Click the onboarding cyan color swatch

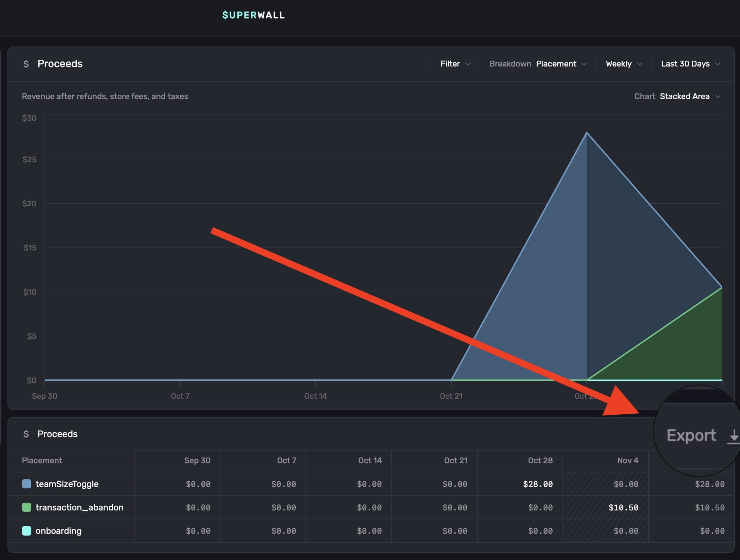point(26,531)
